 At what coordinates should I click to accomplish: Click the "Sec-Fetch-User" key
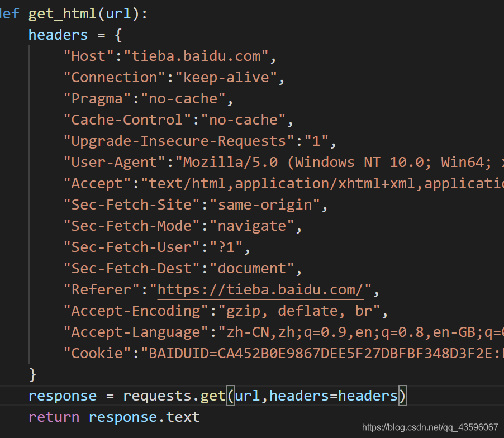[131, 247]
